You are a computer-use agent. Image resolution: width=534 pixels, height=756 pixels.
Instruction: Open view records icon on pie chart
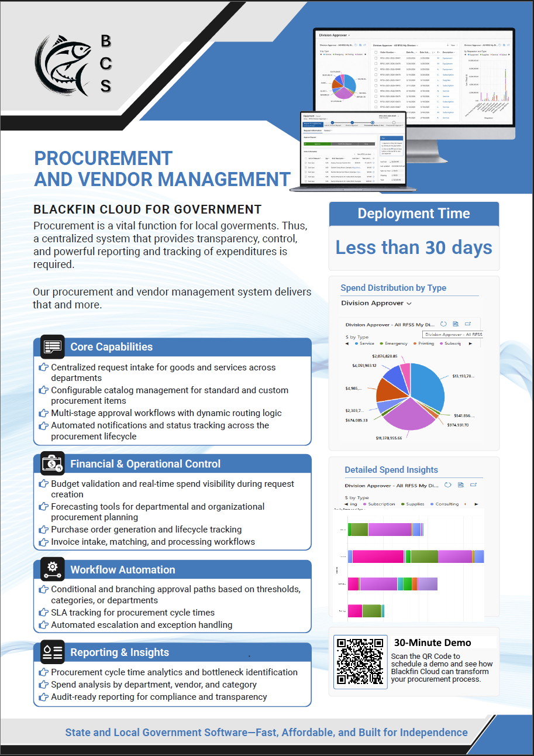click(x=456, y=324)
